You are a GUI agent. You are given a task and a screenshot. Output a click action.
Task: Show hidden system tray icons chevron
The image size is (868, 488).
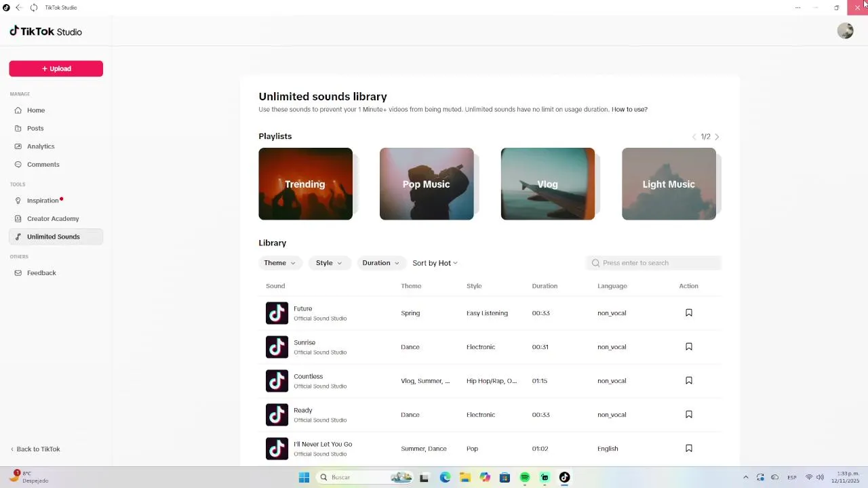[x=745, y=477]
